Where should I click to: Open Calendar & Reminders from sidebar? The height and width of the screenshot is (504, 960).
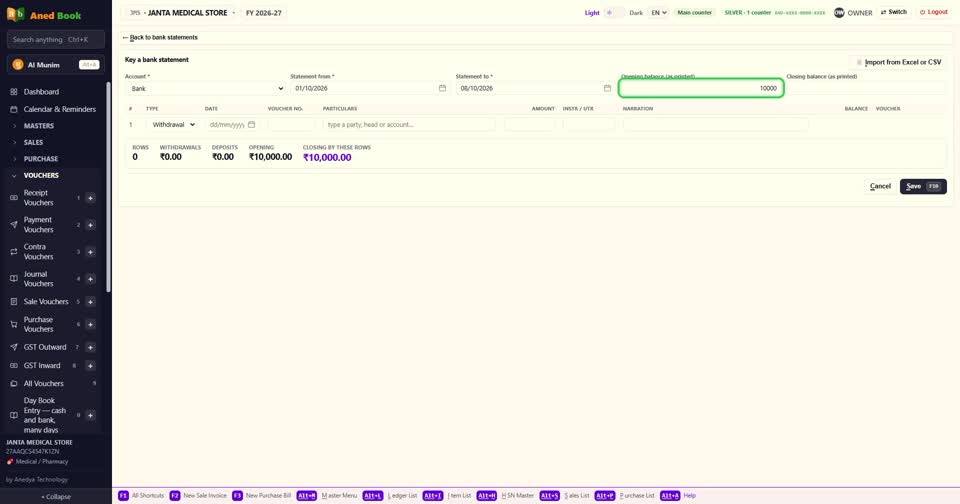tap(59, 109)
